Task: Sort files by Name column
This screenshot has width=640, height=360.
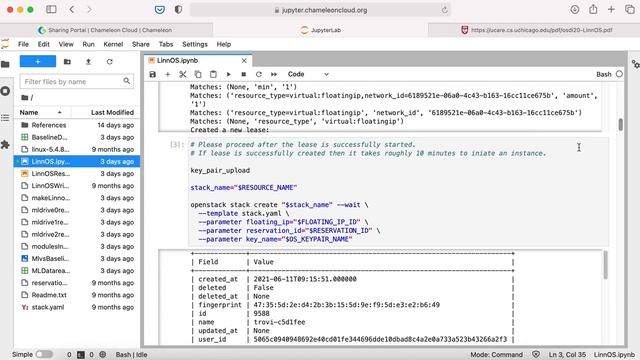Action: pyautogui.click(x=43, y=112)
